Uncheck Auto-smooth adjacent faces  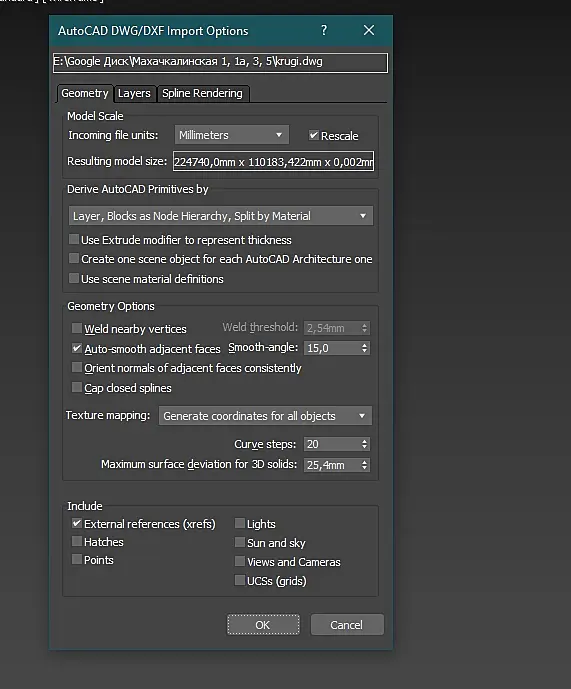(x=76, y=348)
